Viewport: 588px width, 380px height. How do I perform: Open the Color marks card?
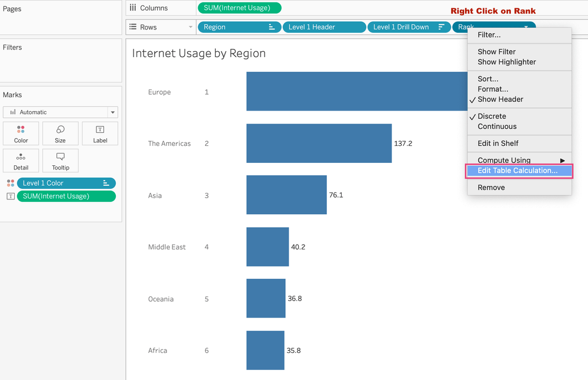click(x=21, y=133)
